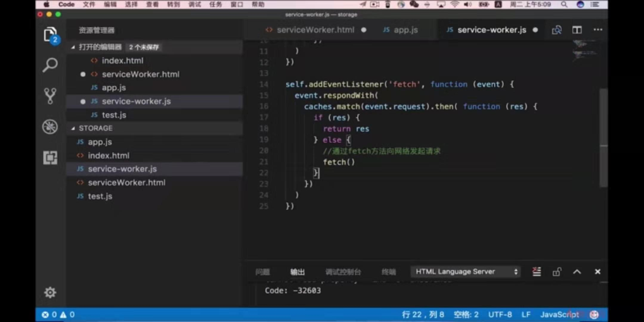Open the Debug view icon

pyautogui.click(x=50, y=127)
